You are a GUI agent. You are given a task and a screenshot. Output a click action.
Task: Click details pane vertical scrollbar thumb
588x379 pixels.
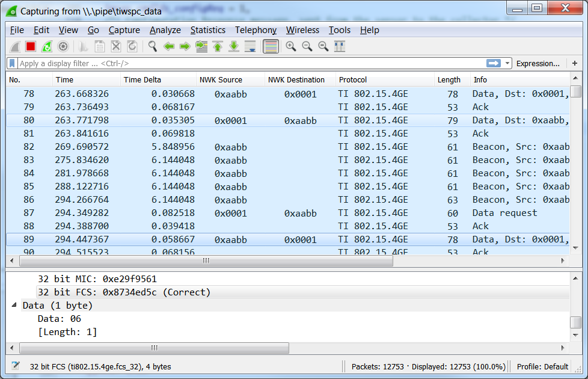pyautogui.click(x=575, y=322)
